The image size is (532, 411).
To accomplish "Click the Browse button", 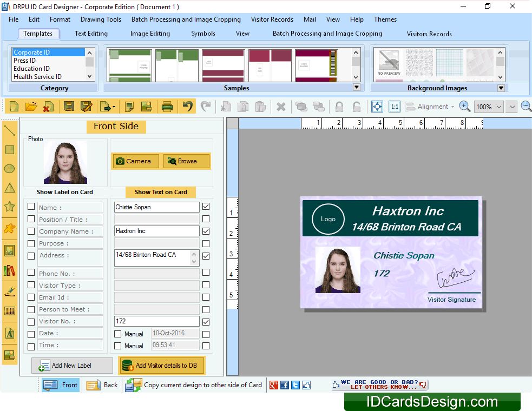I will point(186,161).
